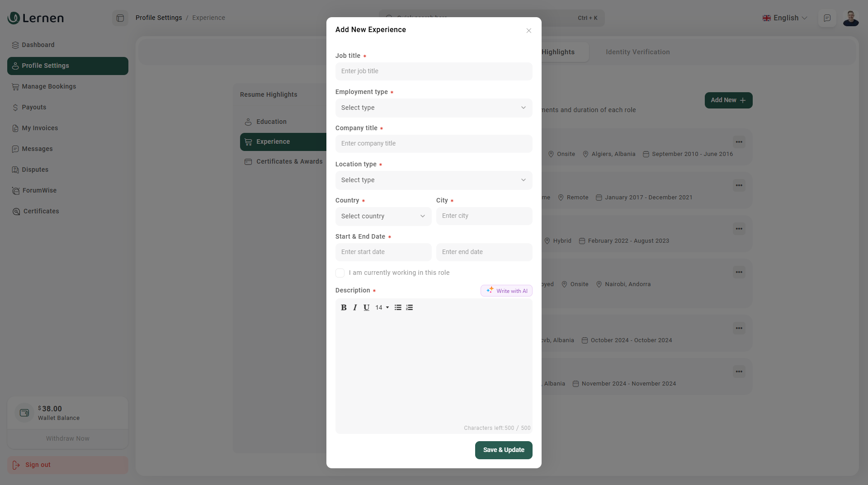Click the sidebar collapse icon

click(x=120, y=18)
